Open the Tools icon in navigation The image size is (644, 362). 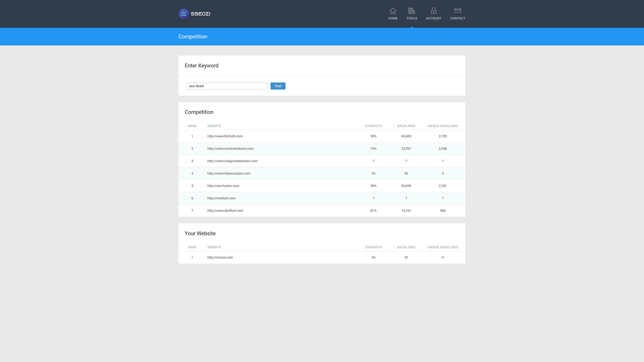pyautogui.click(x=412, y=11)
